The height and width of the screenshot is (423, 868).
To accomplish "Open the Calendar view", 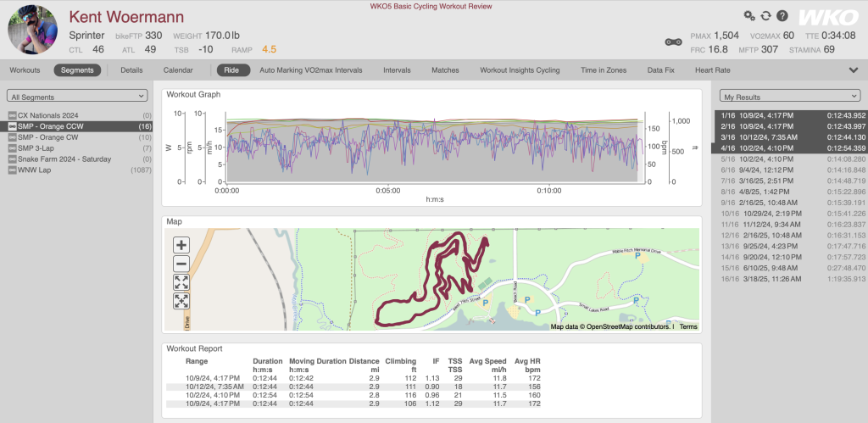I will click(178, 70).
